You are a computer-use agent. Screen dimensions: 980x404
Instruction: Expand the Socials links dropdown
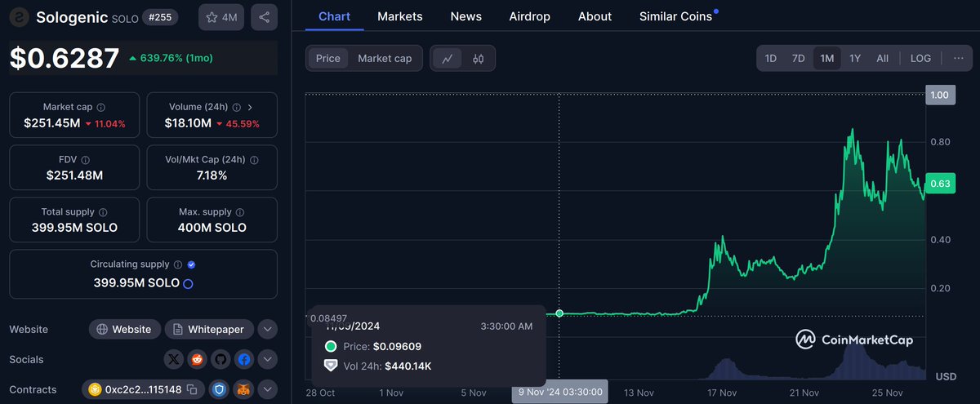click(267, 359)
